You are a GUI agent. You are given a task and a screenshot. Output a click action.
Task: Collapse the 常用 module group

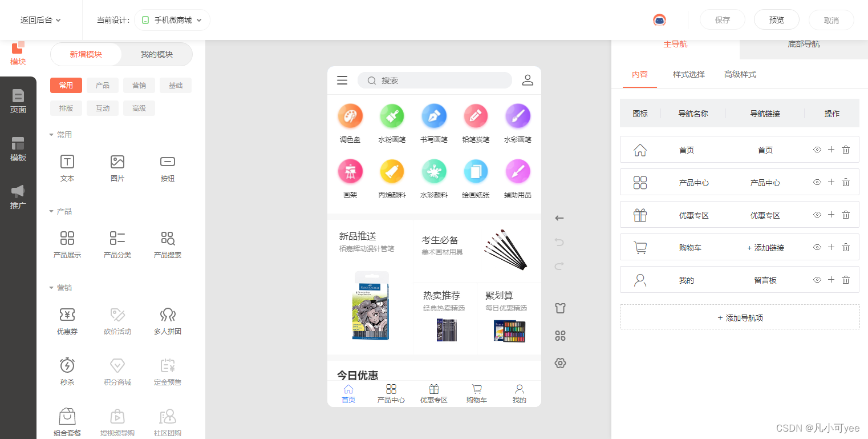pos(60,135)
